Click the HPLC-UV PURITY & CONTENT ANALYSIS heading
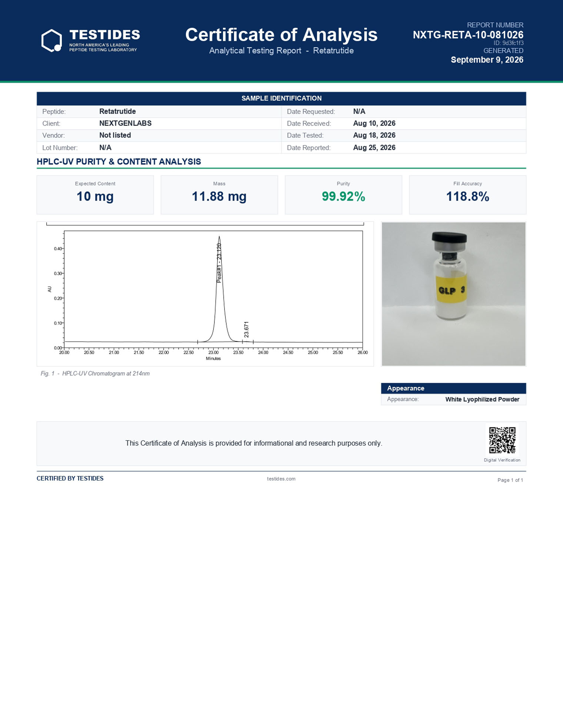 [x=119, y=162]
